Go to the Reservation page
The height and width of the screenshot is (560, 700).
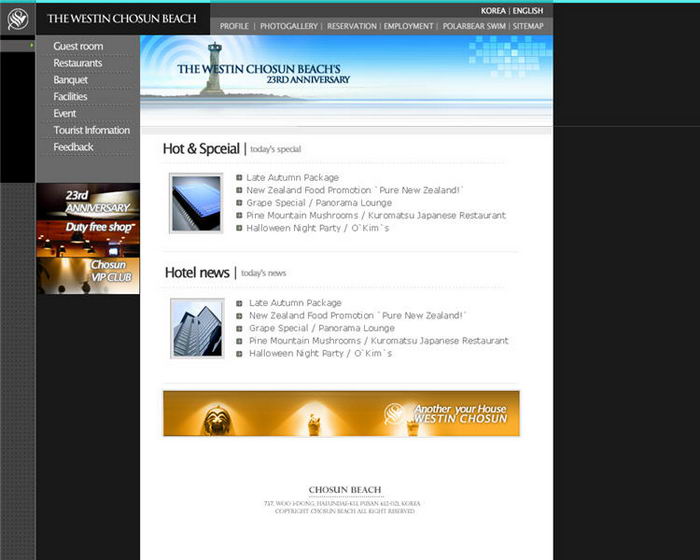(352, 26)
